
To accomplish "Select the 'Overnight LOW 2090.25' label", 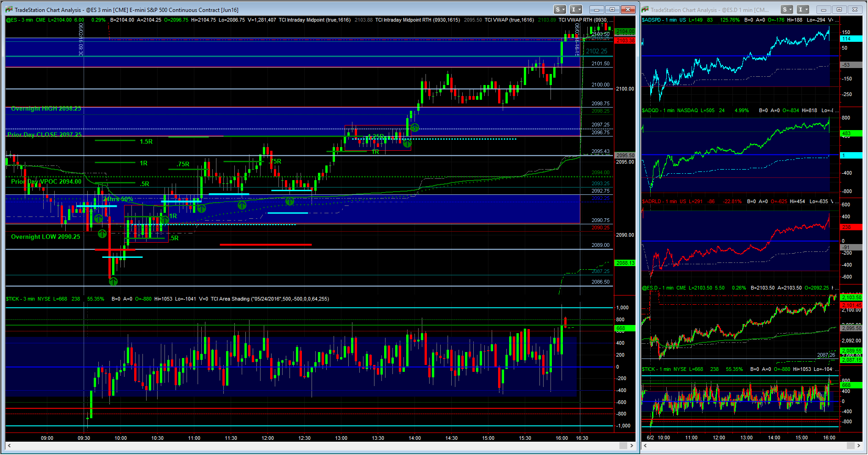I will pyautogui.click(x=45, y=237).
